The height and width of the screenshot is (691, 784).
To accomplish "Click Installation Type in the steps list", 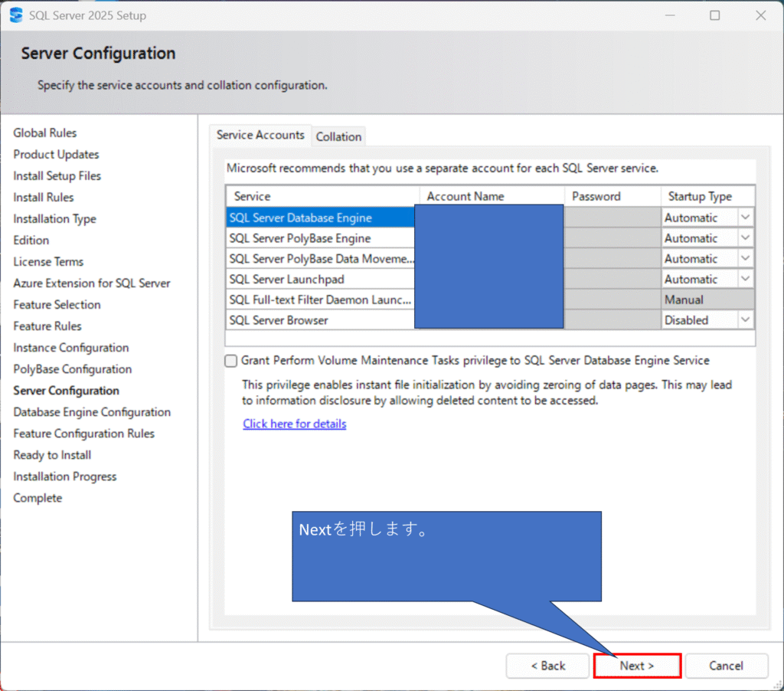I will point(54,219).
